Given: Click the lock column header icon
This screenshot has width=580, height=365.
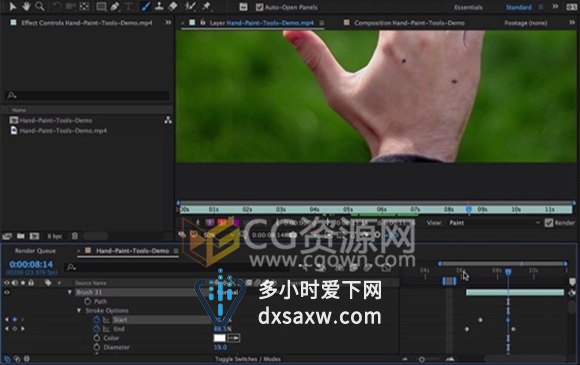Looking at the screenshot, I should (31, 283).
